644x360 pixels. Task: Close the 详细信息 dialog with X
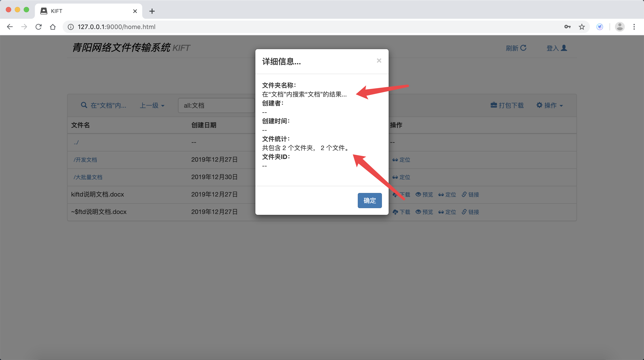pyautogui.click(x=379, y=61)
